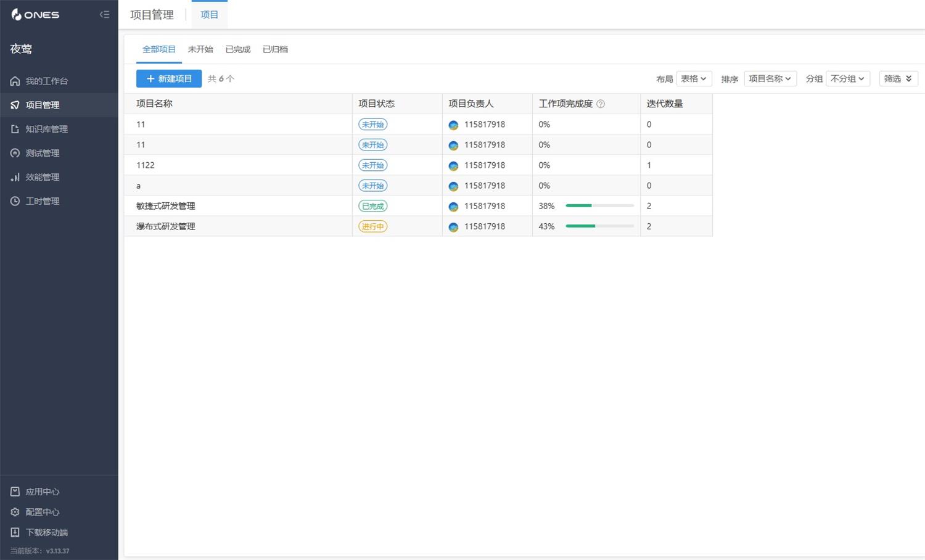Click the ONES logo
This screenshot has height=560, width=925.
pyautogui.click(x=35, y=14)
